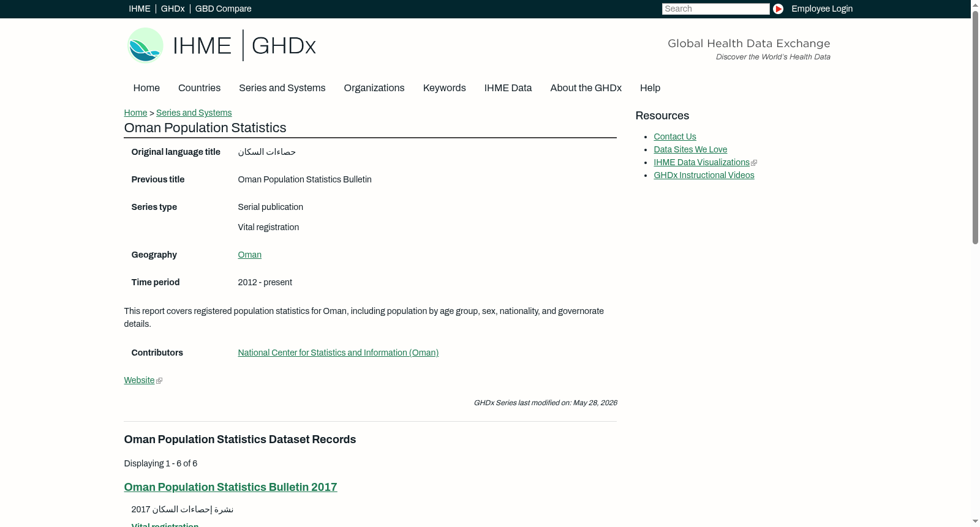Click Series and Systems breadcrumb link
980x527 pixels.
[x=194, y=113]
